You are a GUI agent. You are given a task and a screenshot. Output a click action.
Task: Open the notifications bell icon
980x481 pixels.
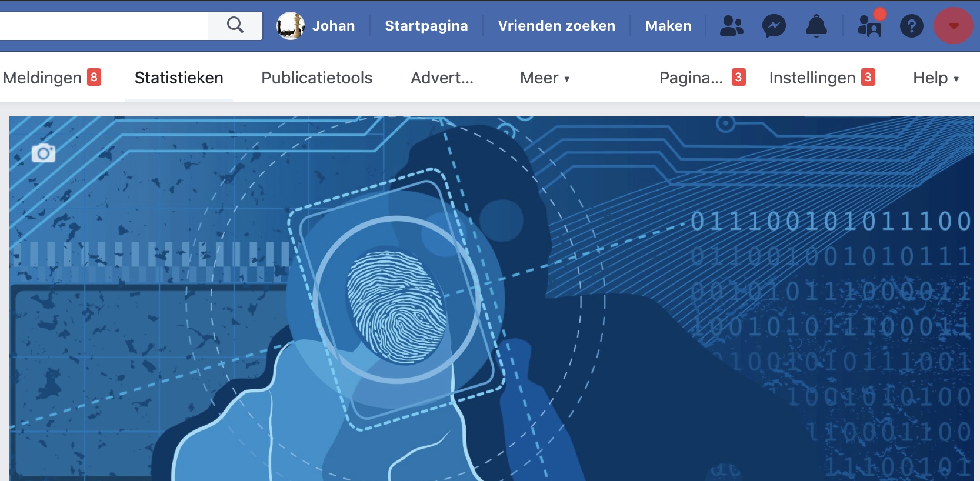tap(816, 26)
